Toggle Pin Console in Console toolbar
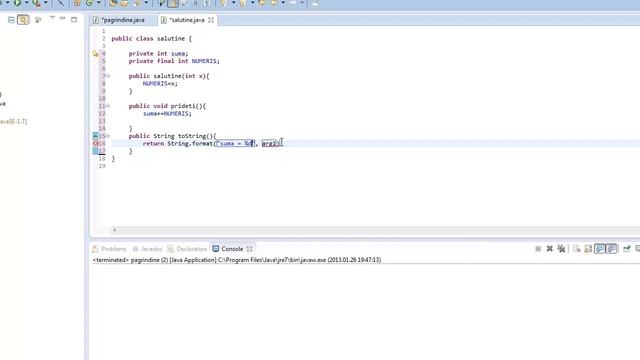The image size is (640, 360). pyautogui.click(x=627, y=249)
